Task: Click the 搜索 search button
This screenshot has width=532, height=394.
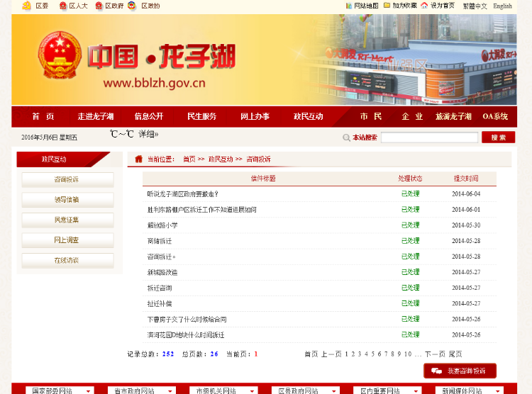Action: 499,137
